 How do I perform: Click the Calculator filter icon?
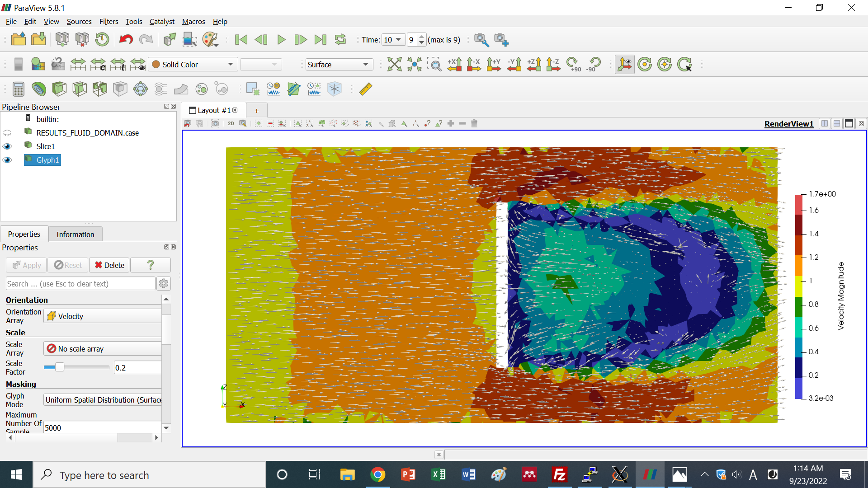click(19, 89)
